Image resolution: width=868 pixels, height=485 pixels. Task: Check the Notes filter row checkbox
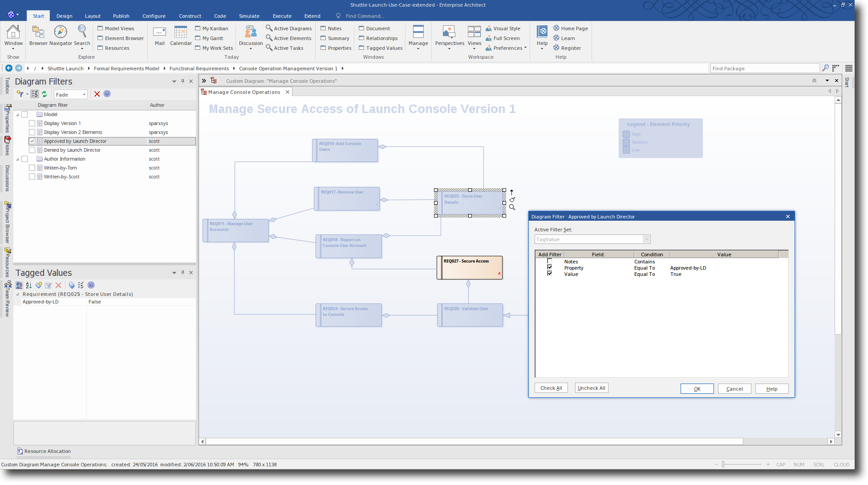click(x=549, y=262)
